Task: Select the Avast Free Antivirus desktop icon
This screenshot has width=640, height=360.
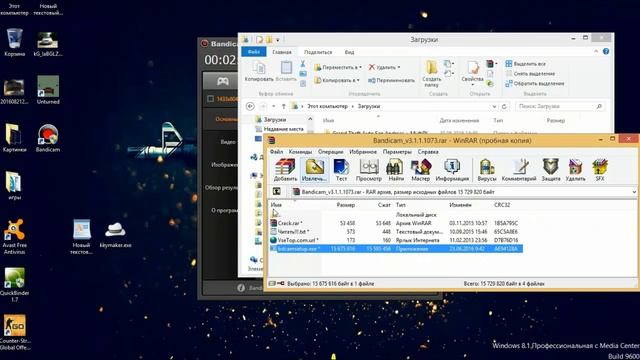Action: coord(14,237)
